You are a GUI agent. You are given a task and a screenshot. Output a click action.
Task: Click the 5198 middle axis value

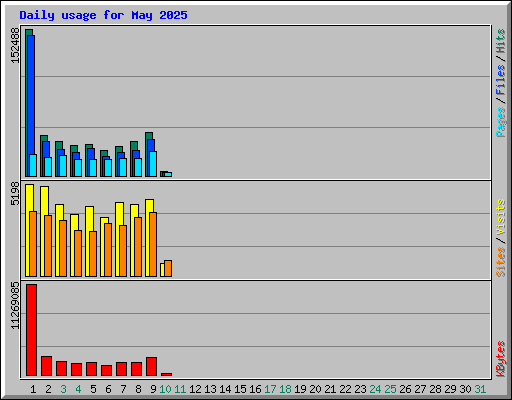pyautogui.click(x=15, y=193)
